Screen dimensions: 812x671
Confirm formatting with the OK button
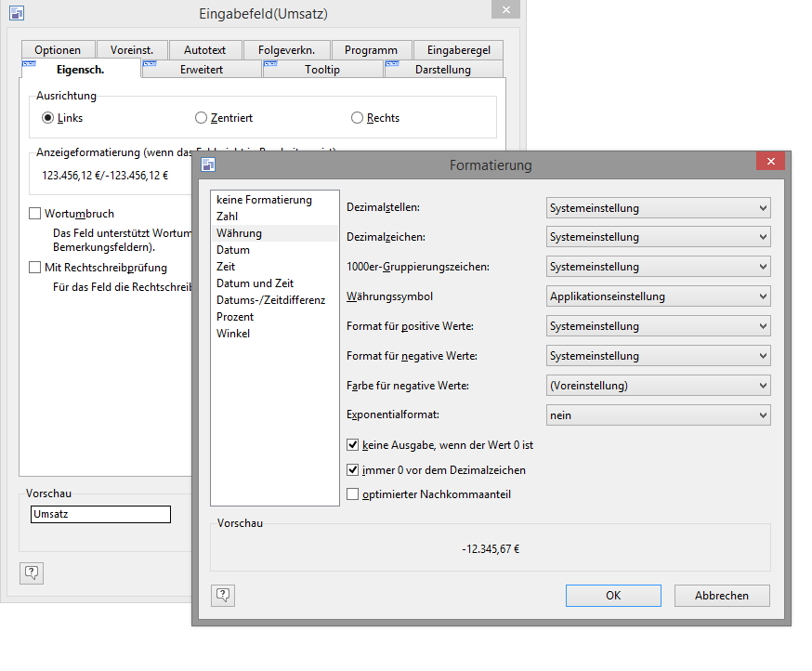613,596
